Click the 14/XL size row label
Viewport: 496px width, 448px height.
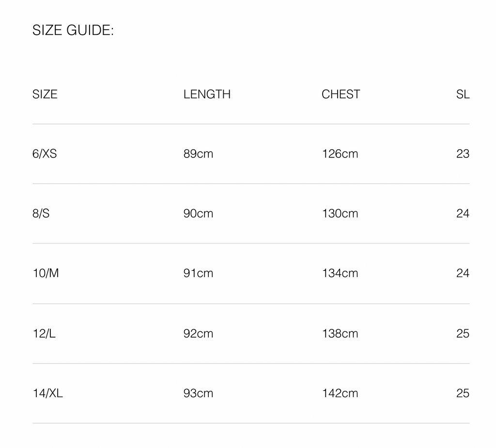click(47, 393)
